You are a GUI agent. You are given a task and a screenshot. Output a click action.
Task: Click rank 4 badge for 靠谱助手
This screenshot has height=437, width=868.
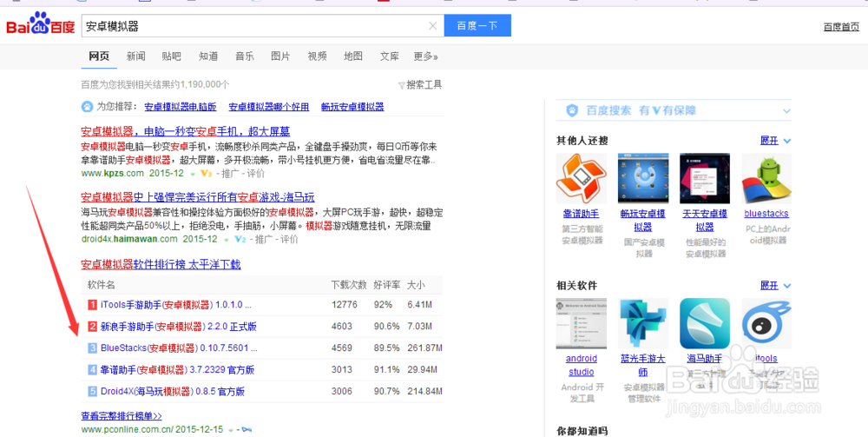click(93, 369)
